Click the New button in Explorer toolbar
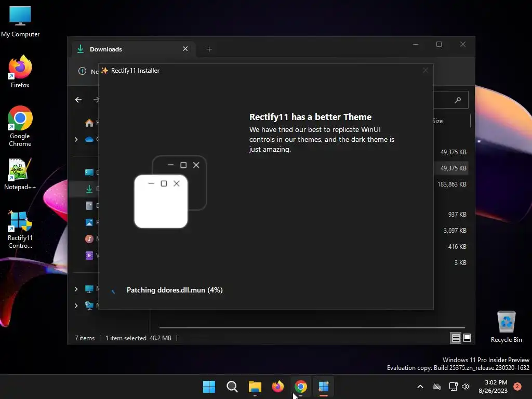 point(88,71)
